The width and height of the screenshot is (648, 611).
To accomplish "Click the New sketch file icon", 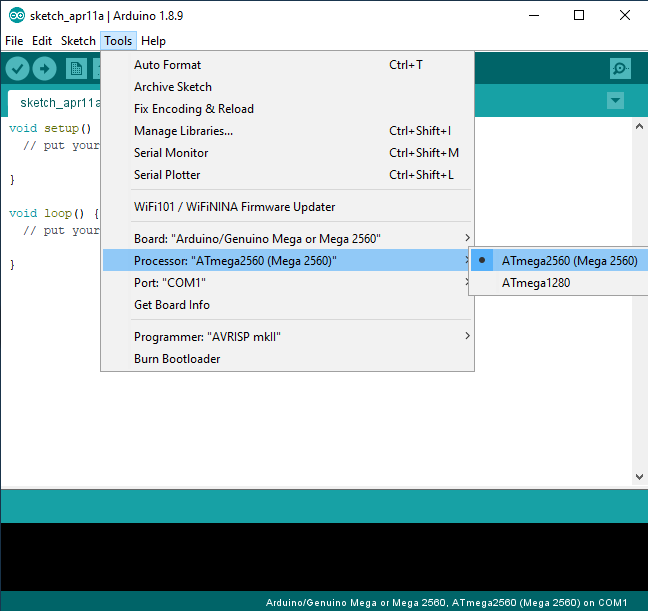I will tap(76, 68).
